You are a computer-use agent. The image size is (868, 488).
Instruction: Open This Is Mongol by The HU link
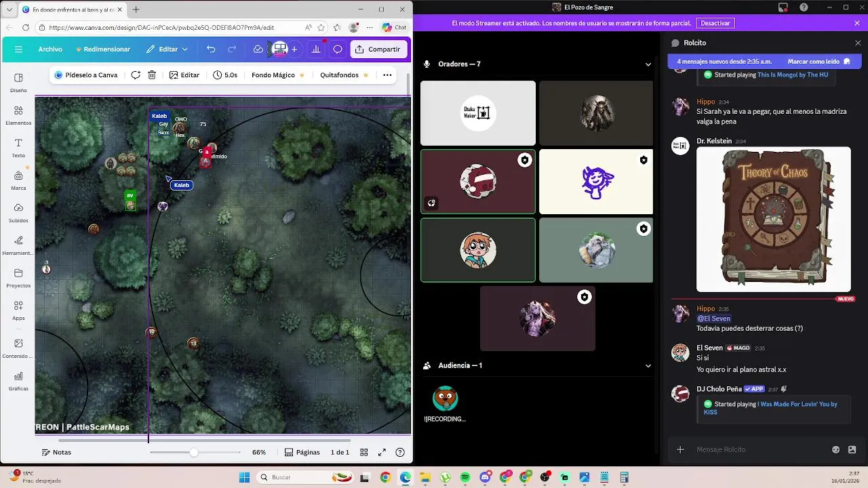(793, 75)
